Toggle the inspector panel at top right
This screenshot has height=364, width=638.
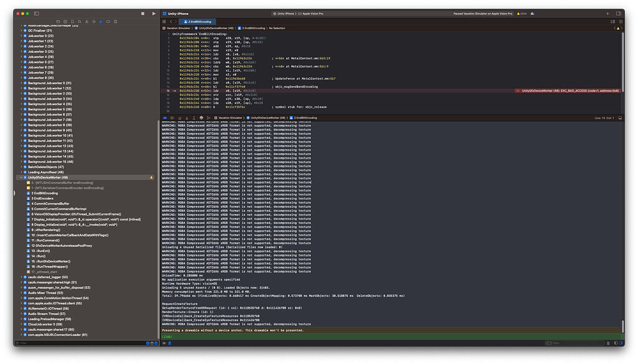(x=618, y=13)
